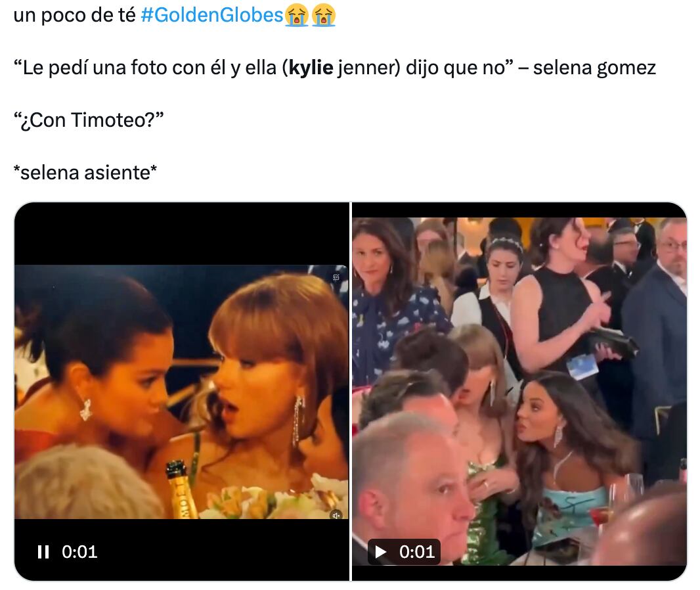The width and height of the screenshot is (700, 590).
Task: Open the right crowded-room video
Action: pyautogui.click(x=519, y=392)
